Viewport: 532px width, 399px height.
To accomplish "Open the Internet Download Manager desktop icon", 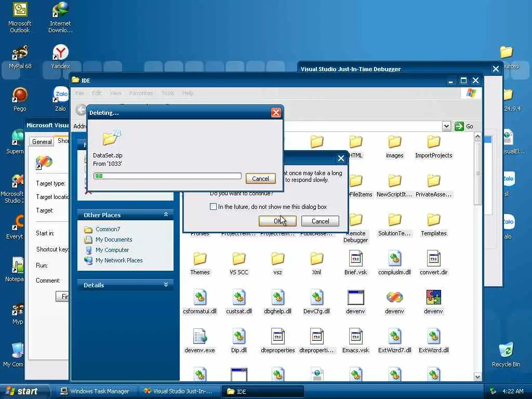I will click(x=60, y=18).
